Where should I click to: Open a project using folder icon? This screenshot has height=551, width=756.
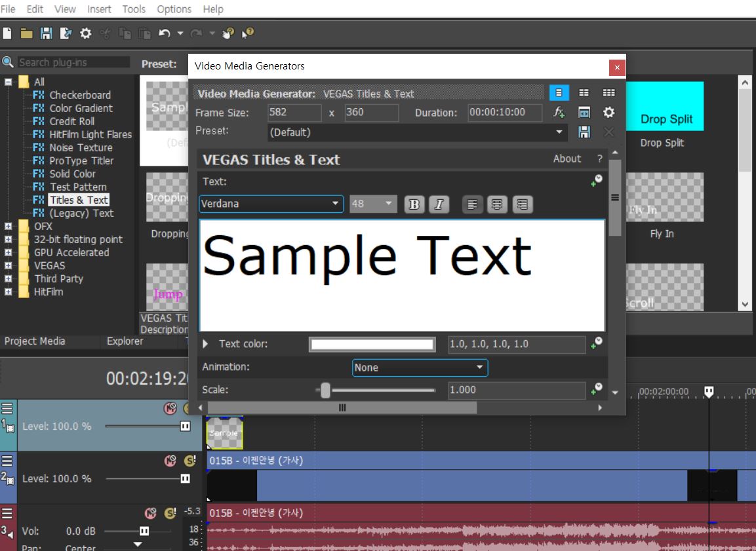(26, 33)
